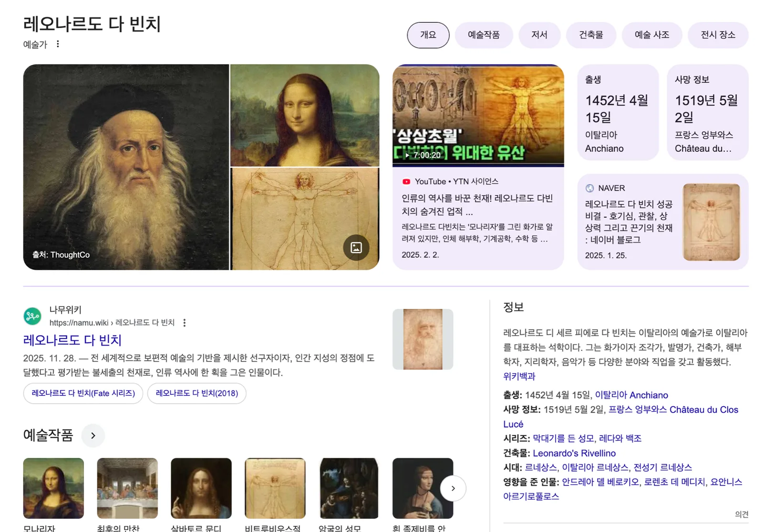Open the 레오나르도 다 빈치 namu.wiki result title
The height and width of the screenshot is (532, 763).
(x=72, y=340)
